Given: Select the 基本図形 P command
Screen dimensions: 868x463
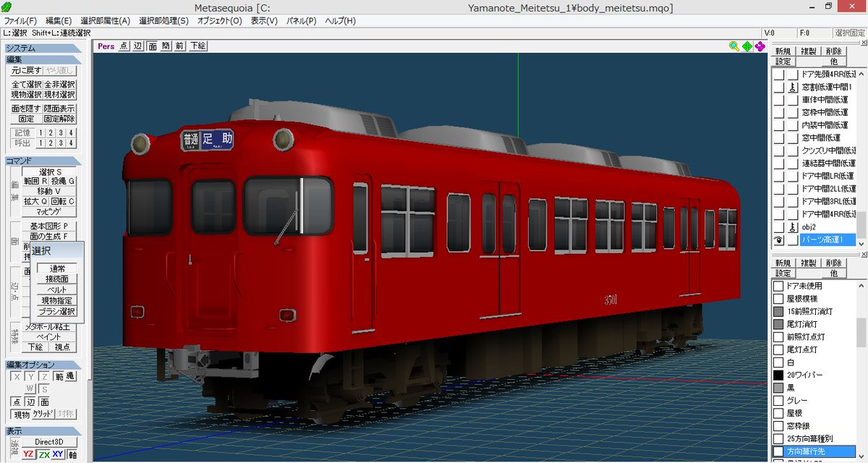Looking at the screenshot, I should click(50, 226).
